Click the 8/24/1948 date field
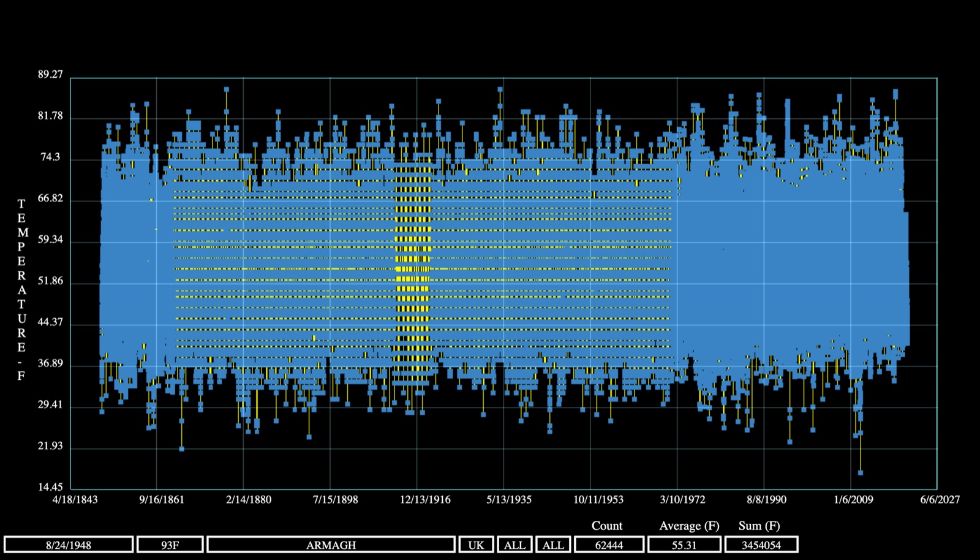 [x=69, y=545]
